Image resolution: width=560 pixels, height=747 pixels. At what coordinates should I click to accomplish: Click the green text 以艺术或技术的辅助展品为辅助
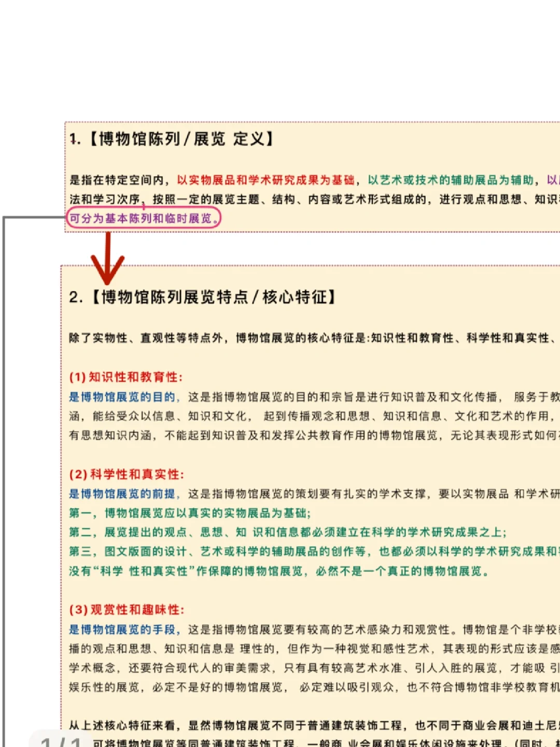[450, 180]
